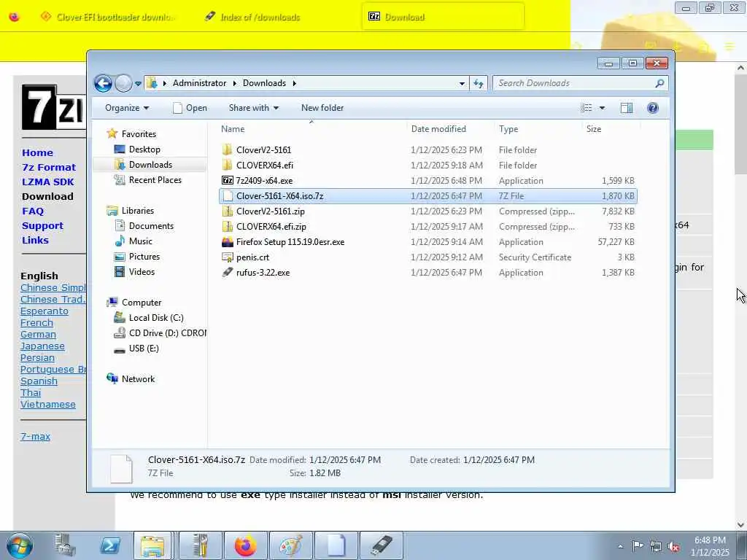747x560 pixels.
Task: Open the CD Drive (D:) entry
Action: point(167,332)
